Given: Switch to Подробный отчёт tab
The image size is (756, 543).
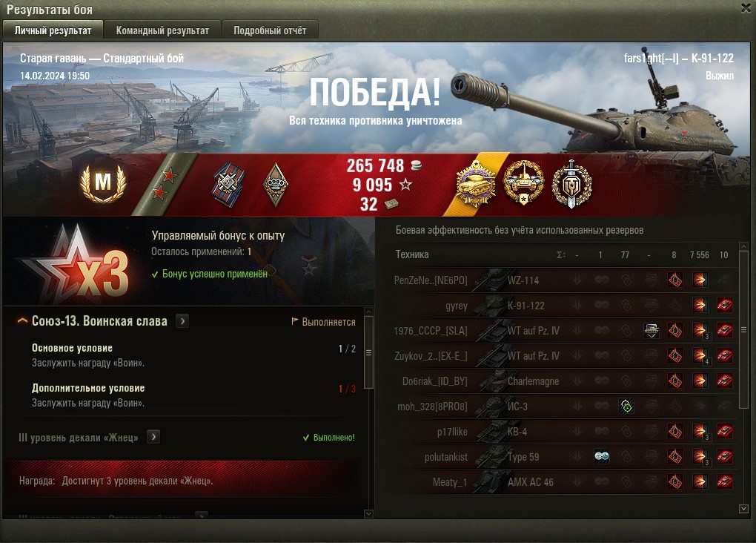Looking at the screenshot, I should pos(270,30).
